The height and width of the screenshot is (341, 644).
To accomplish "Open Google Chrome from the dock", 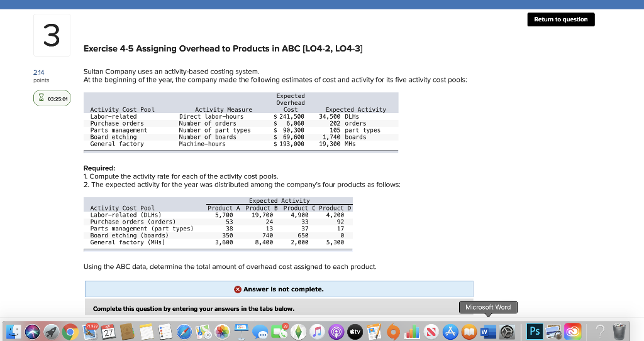I will point(70,332).
